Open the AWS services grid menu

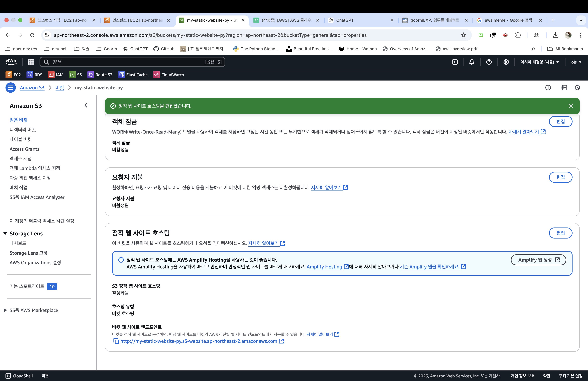coord(31,62)
